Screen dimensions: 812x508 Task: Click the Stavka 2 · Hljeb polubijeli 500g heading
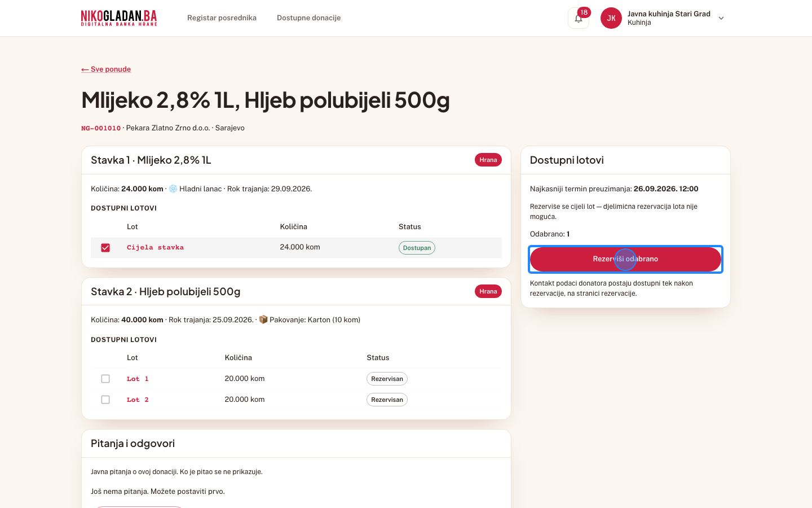166,292
